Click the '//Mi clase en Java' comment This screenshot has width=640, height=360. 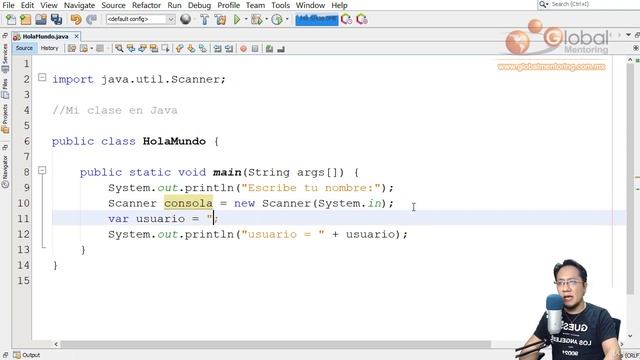115,110
